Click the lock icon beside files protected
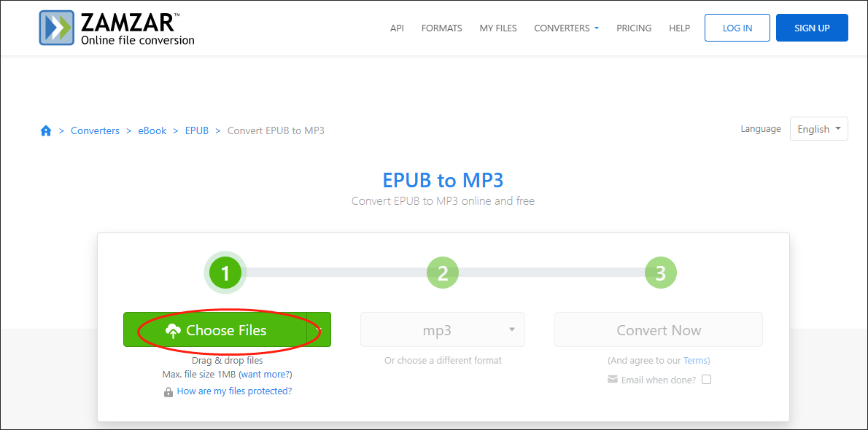 [x=168, y=392]
